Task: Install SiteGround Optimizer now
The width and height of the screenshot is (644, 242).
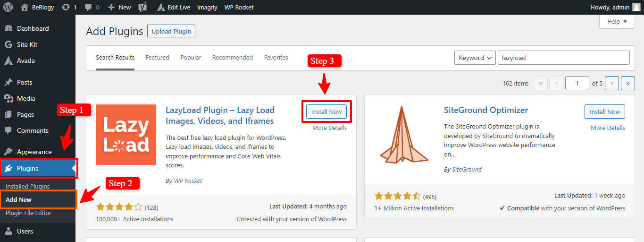Action: pos(605,112)
